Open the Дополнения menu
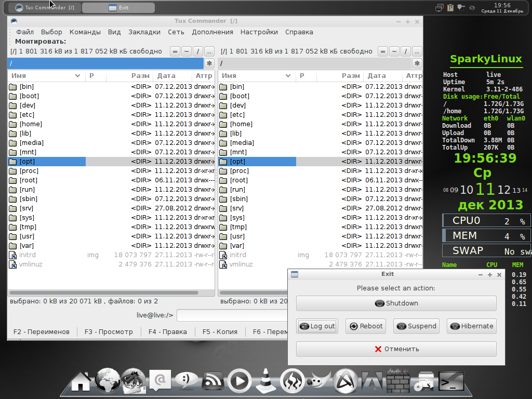The height and width of the screenshot is (399, 532). coord(212,32)
